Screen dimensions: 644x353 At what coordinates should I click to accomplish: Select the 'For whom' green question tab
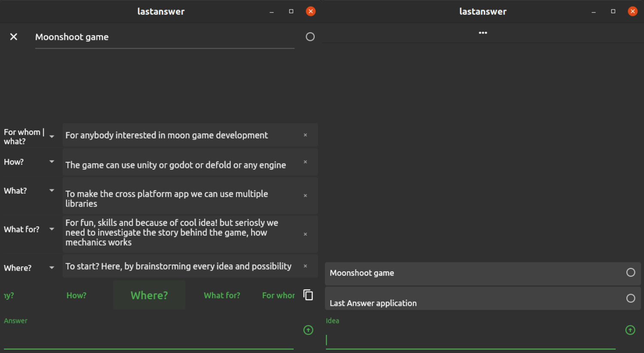[278, 295]
